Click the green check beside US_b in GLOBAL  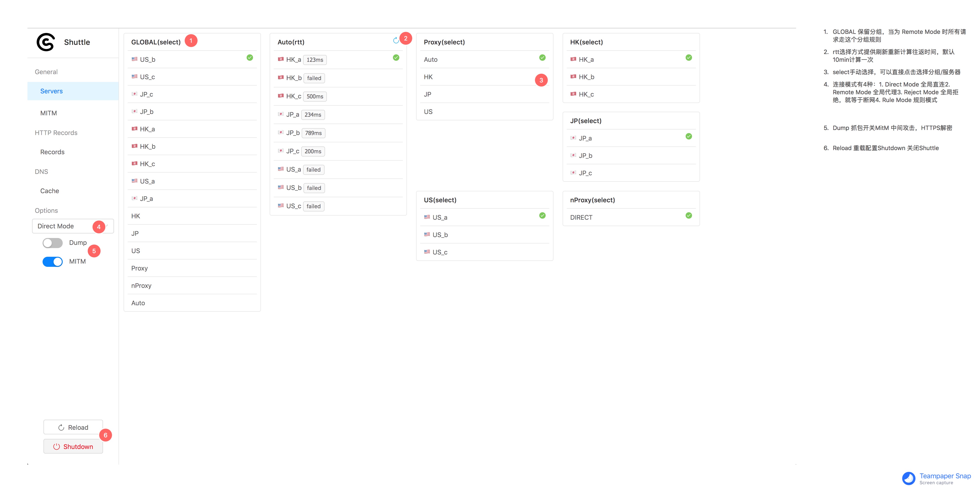click(x=249, y=57)
